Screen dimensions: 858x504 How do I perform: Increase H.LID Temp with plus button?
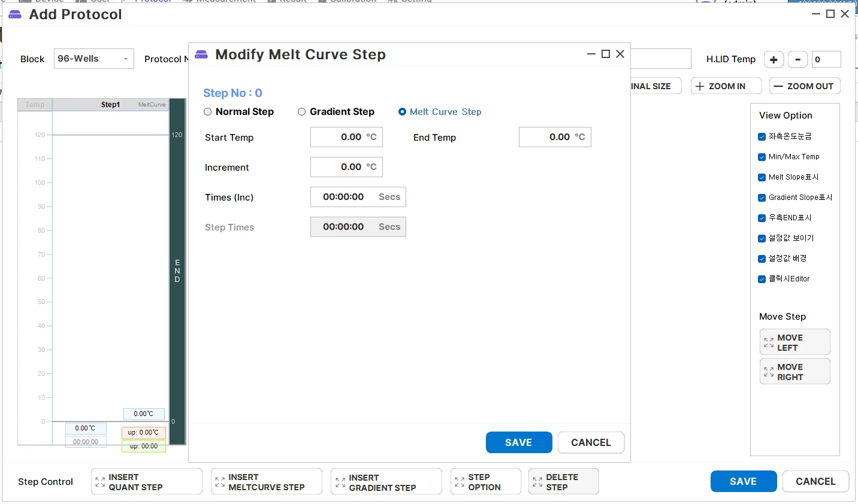[x=774, y=59]
